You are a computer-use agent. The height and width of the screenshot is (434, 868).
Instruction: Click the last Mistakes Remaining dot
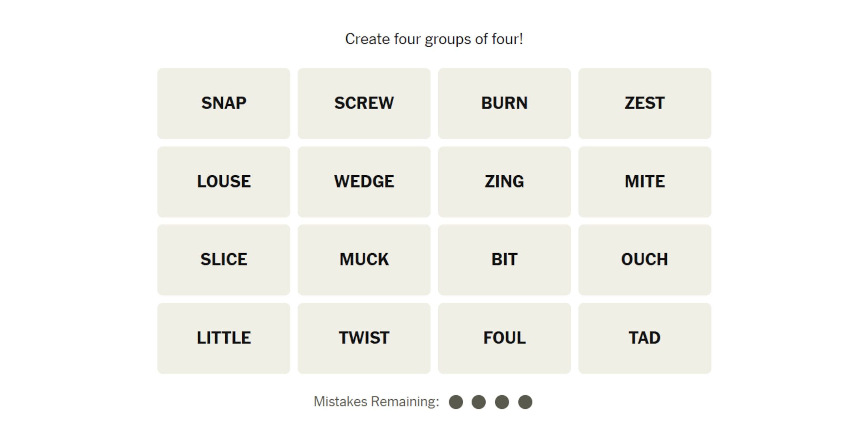(x=525, y=402)
